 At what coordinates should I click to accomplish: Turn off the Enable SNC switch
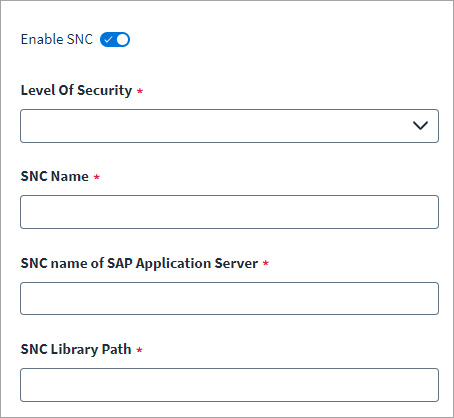(115, 40)
